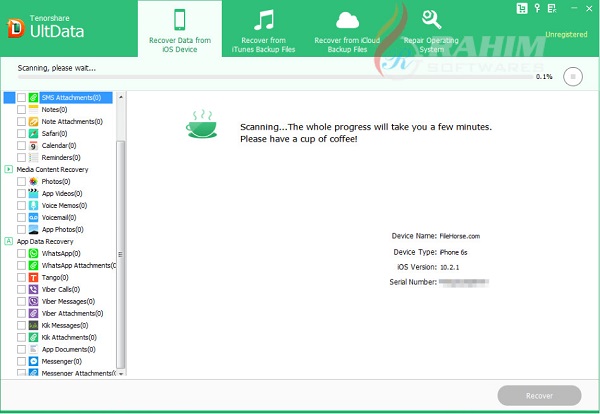Tick the Viber Messages checkbox

[21, 302]
